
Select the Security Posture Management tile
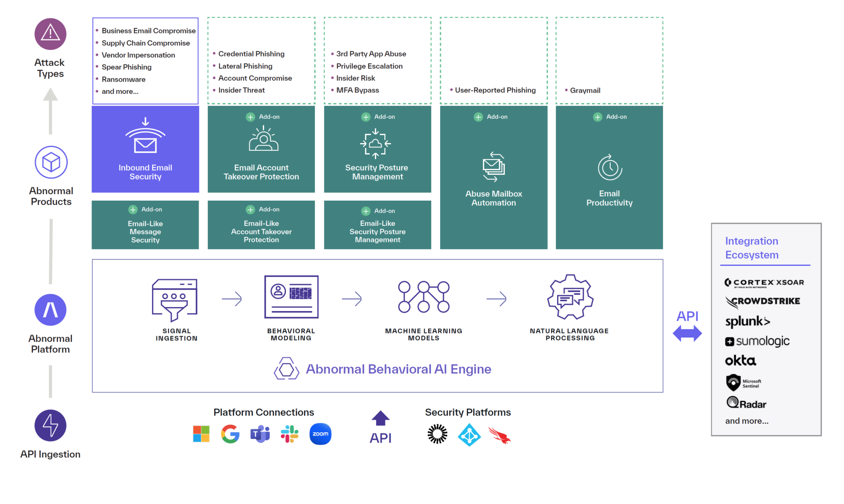(x=377, y=149)
